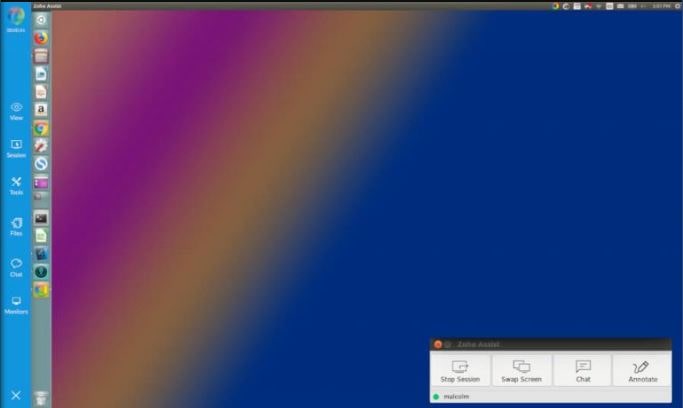Click the Stop Session button
Viewport: 683px width, 408px height.
[460, 371]
